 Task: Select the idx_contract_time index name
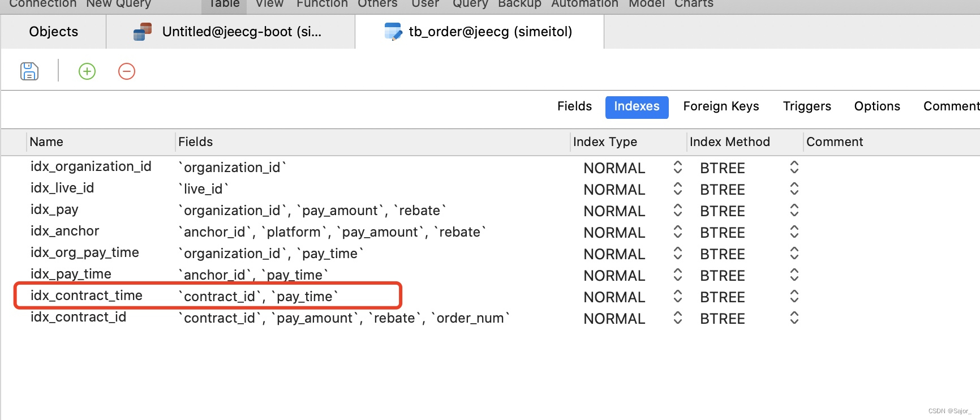click(x=87, y=295)
